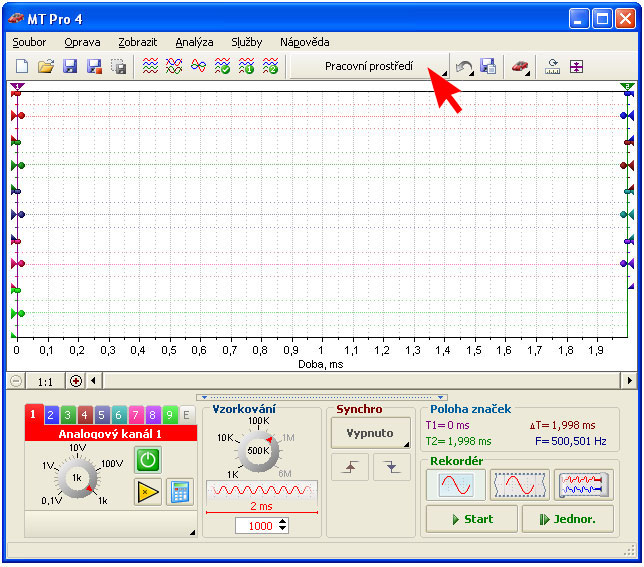This screenshot has width=644, height=567.
Task: Click the new file icon in toolbar
Action: point(22,66)
